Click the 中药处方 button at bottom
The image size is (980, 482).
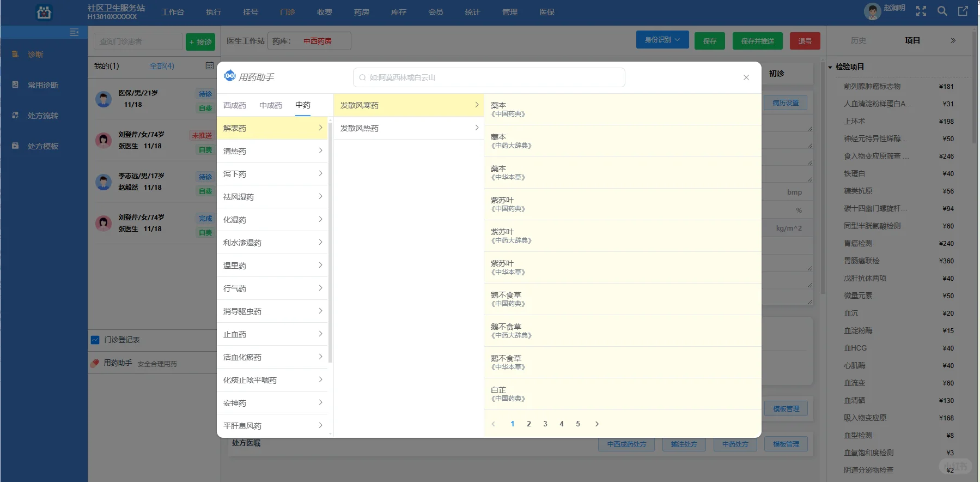click(x=735, y=444)
